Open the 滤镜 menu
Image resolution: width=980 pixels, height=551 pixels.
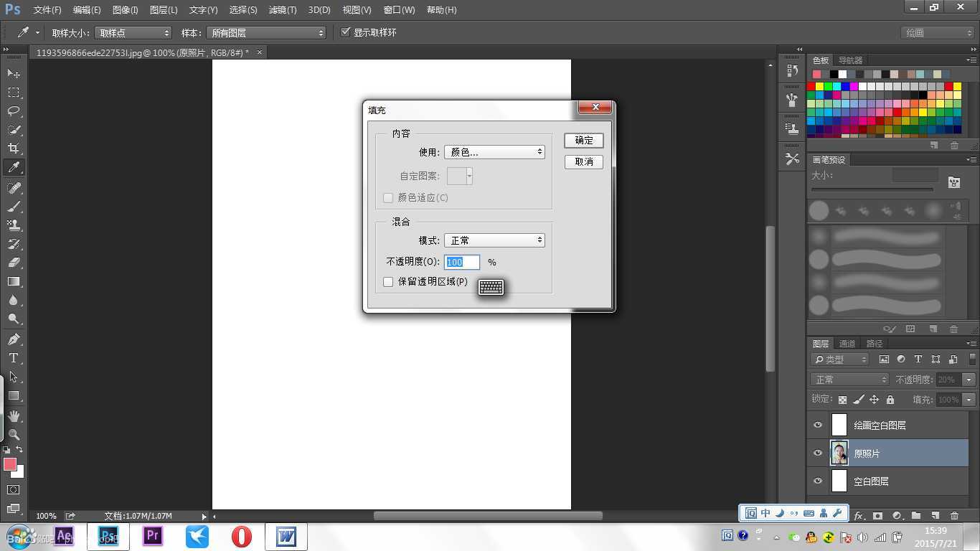[282, 9]
